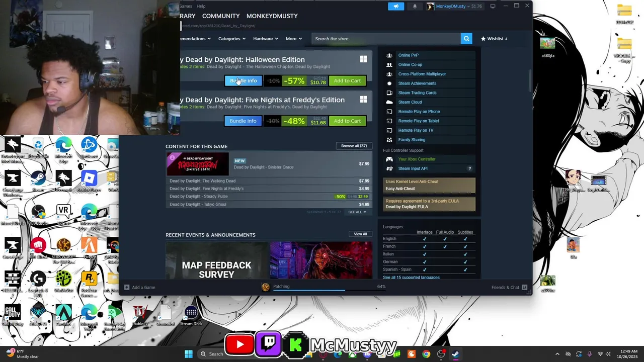The width and height of the screenshot is (644, 362).
Task: Click Bundle info for Five Nights at Freddy's Edition
Action: coord(243,121)
